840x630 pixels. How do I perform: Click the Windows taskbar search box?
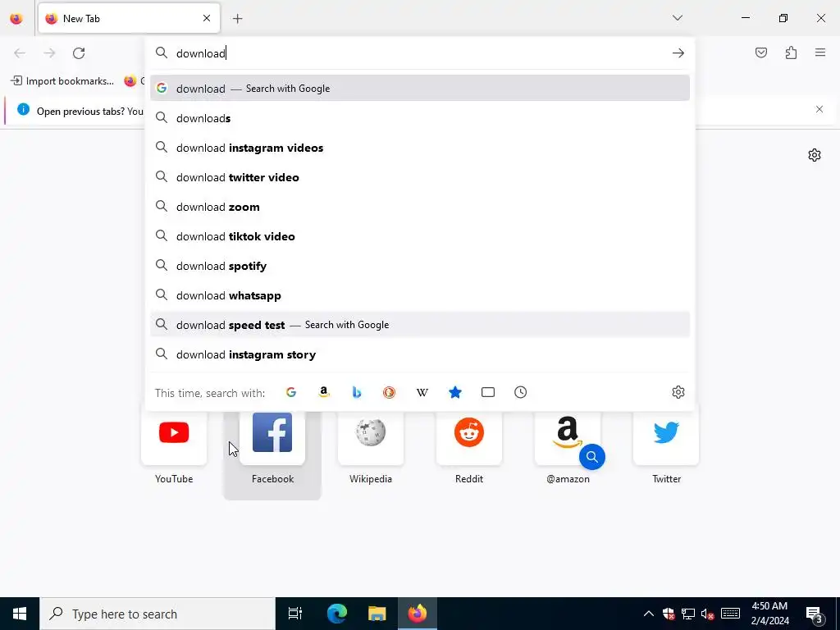(157, 614)
